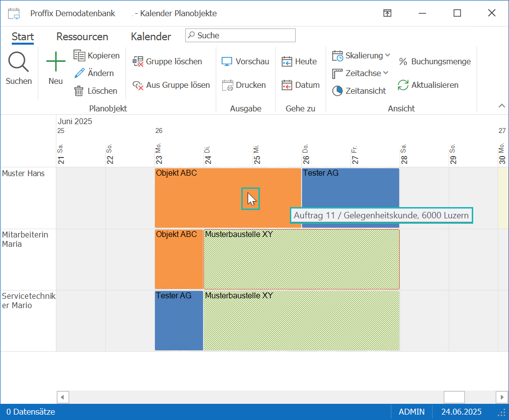
Task: Click the Juni 2025 month label
Action: 75,122
